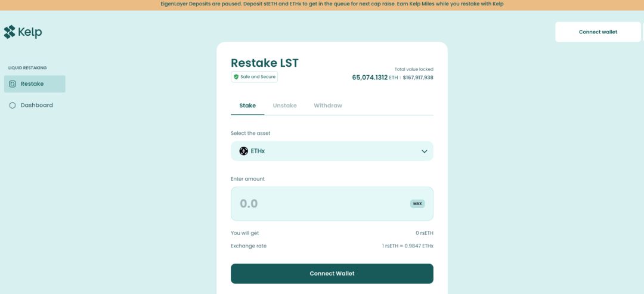Screen dimensions: 644x294
Task: Click the Dashboard hexagon icon
Action: pos(13,106)
